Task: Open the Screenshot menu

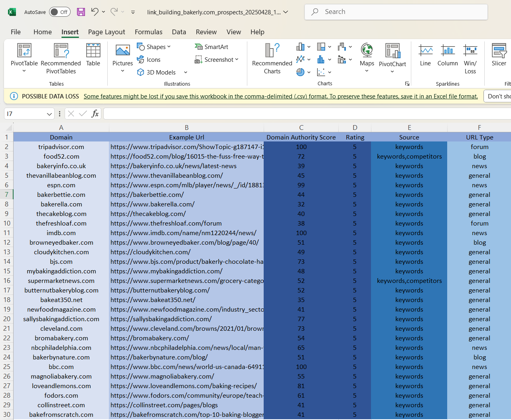Action: point(217,59)
